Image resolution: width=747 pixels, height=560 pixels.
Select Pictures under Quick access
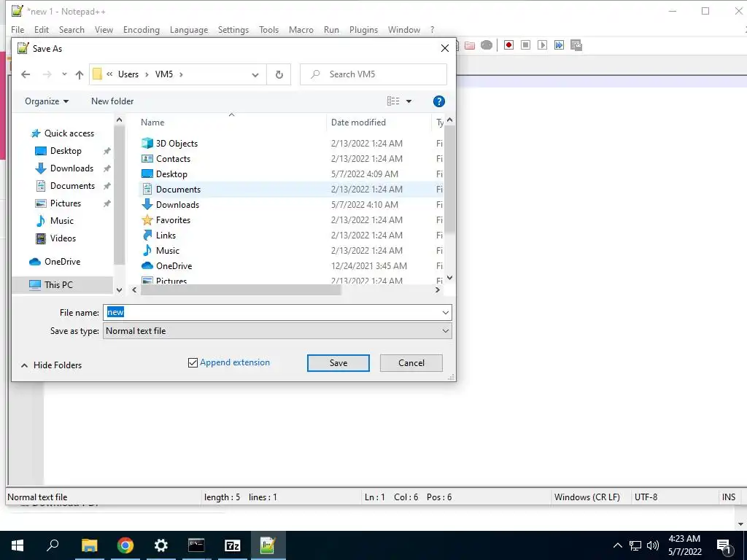tap(65, 203)
